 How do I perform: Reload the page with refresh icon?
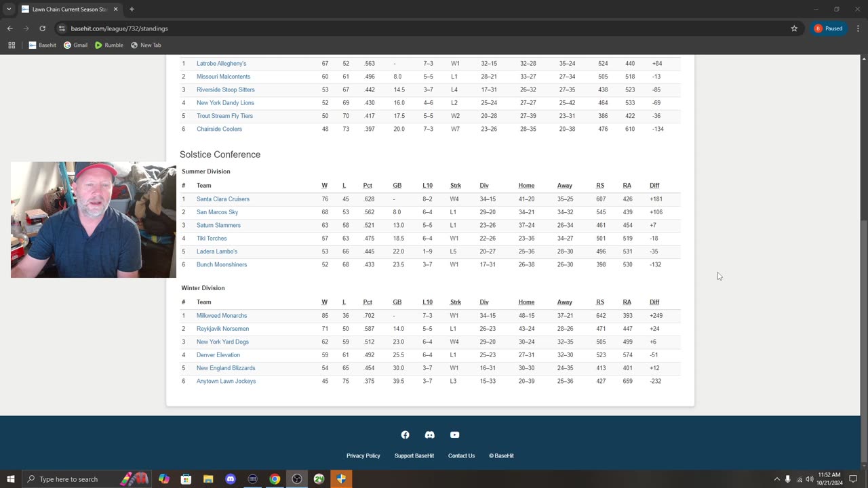click(x=42, y=28)
